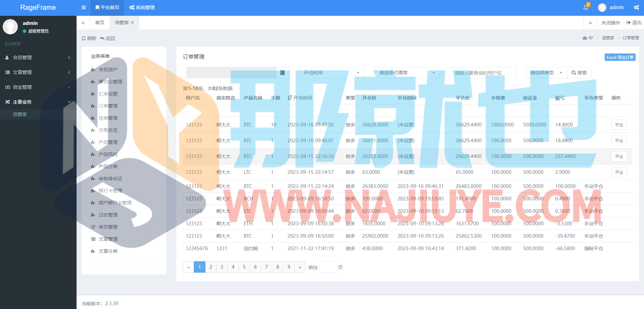The height and width of the screenshot is (309, 644).
Task: Open 挂单管理 in business menu
Action: [108, 118]
